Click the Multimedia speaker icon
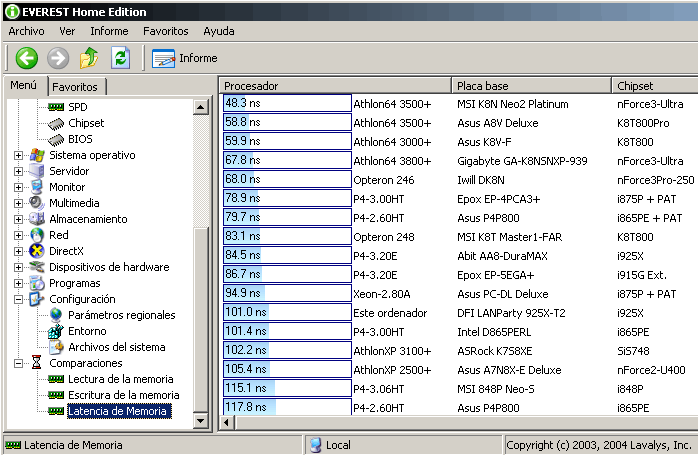 (37, 203)
